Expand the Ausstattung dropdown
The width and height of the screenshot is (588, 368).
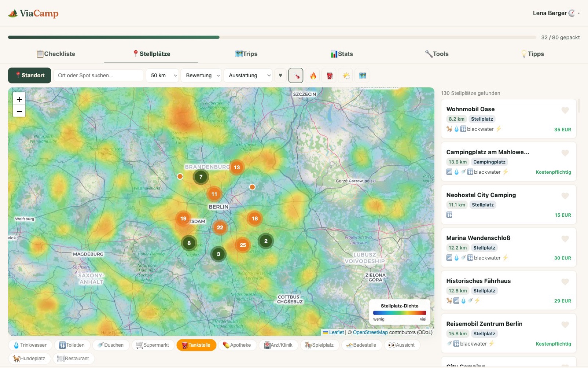[x=248, y=75]
